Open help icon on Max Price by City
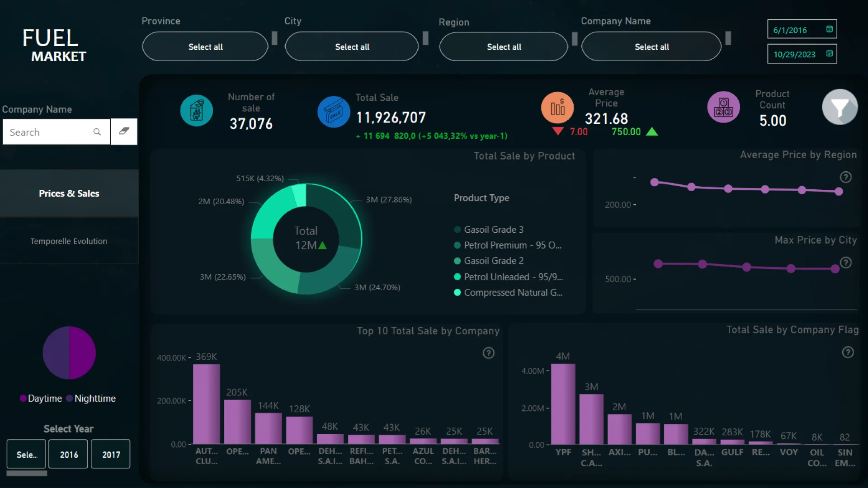868x488 pixels. [845, 263]
